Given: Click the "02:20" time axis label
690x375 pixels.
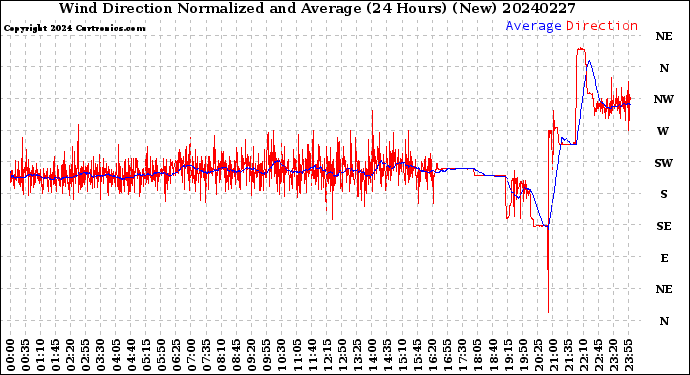Looking at the screenshot, I should click(71, 355).
